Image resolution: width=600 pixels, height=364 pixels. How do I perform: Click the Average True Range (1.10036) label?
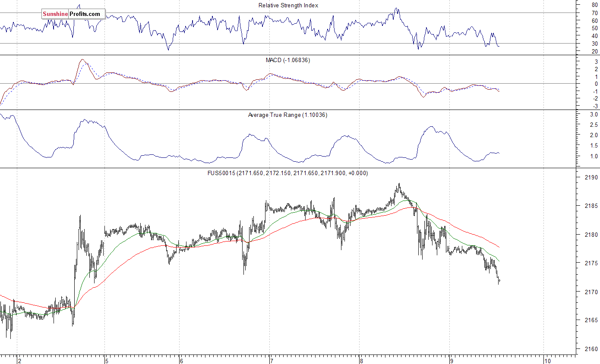click(x=287, y=115)
